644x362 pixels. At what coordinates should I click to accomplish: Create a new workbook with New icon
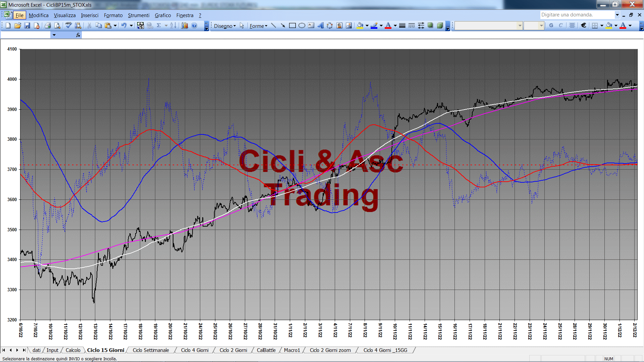click(8, 25)
